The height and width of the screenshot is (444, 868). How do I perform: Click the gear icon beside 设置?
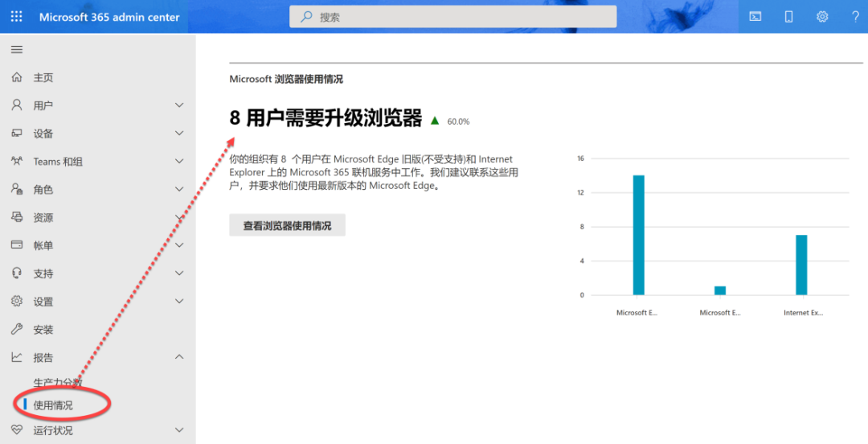point(17,301)
